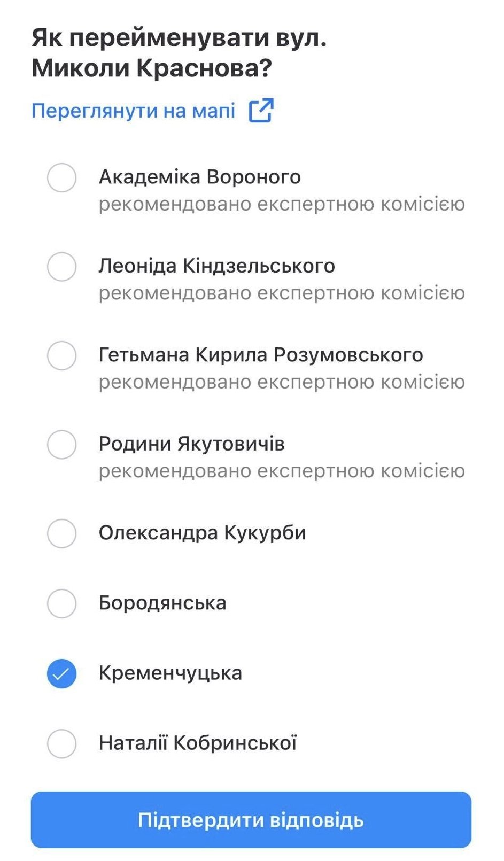504x861 pixels.
Task: Select the Родини Якутовичів radio button
Action: pos(61,444)
